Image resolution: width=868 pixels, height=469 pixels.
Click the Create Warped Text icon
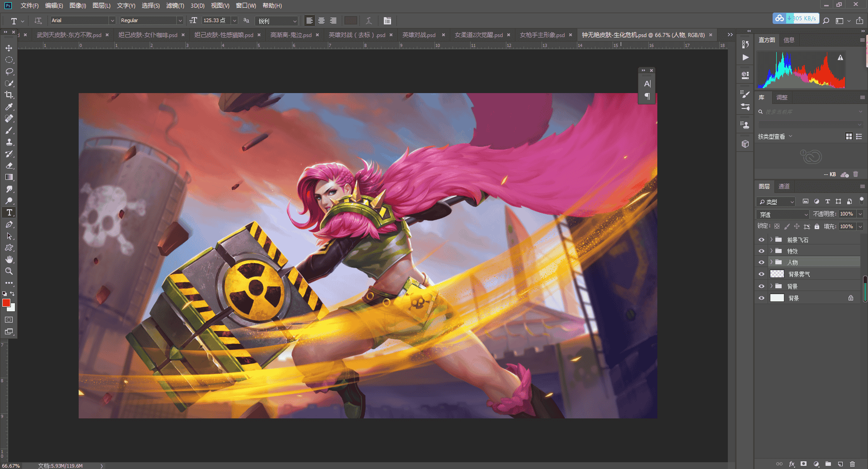point(369,20)
